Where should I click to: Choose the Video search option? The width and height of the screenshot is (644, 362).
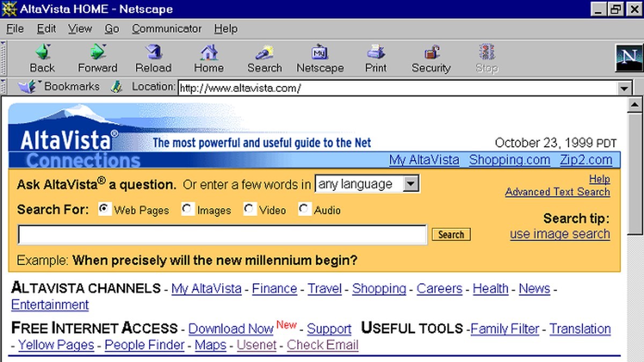pos(249,209)
